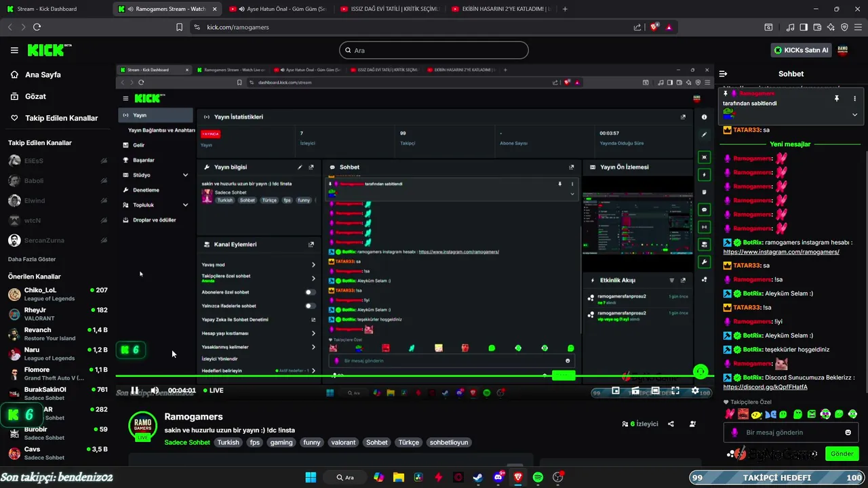Open Gözat in the sidebar
The height and width of the screenshot is (488, 868).
point(29,96)
